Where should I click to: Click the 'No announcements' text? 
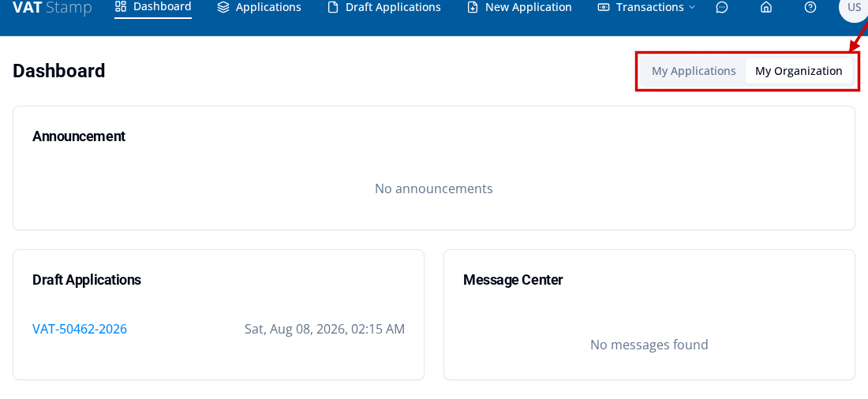click(x=434, y=188)
